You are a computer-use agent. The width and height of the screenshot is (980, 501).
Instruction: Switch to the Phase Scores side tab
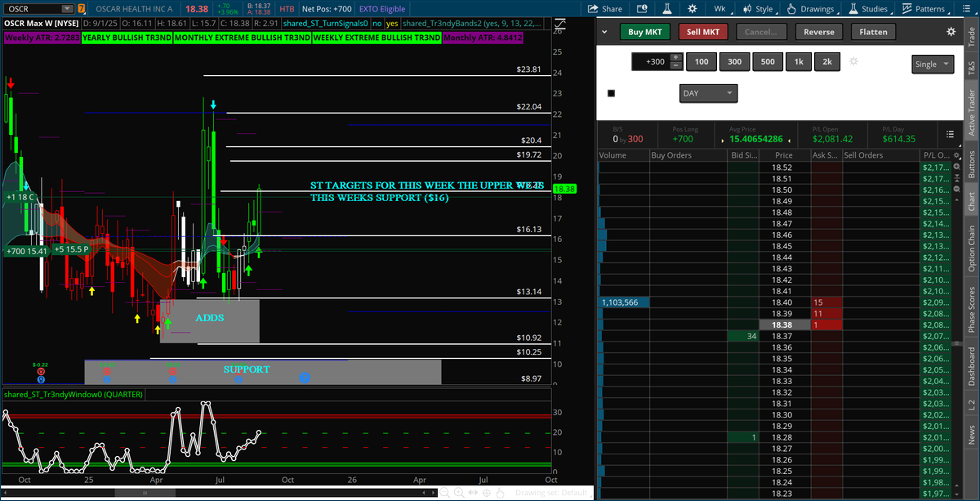coord(972,309)
